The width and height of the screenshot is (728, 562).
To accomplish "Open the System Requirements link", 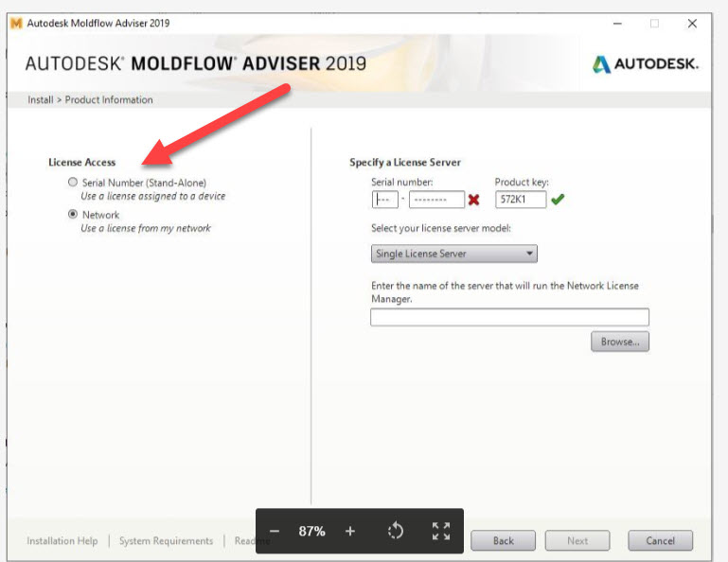I will point(167,540).
